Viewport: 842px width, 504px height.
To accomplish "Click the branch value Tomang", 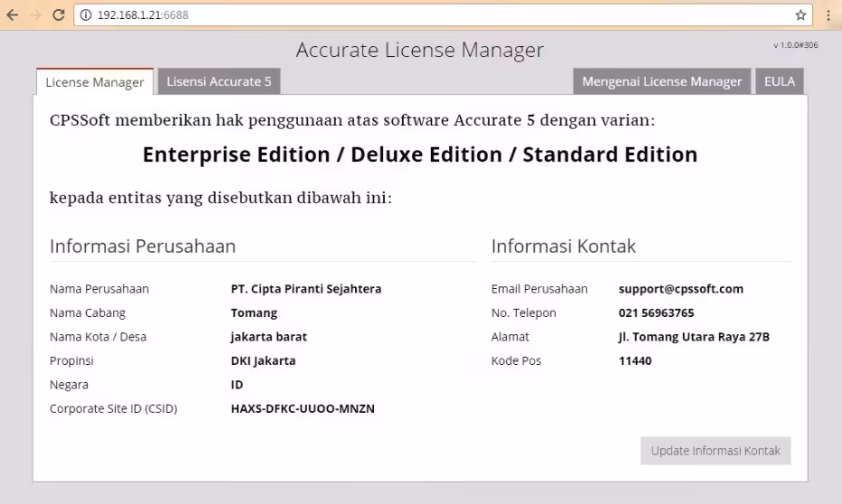I will coord(254,313).
